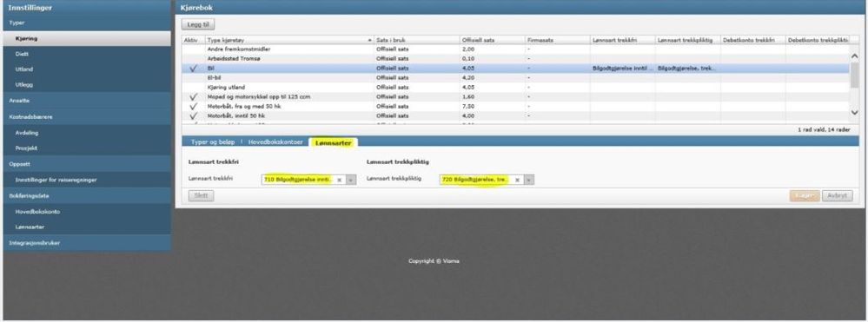Click the orange Lagre button

click(805, 196)
